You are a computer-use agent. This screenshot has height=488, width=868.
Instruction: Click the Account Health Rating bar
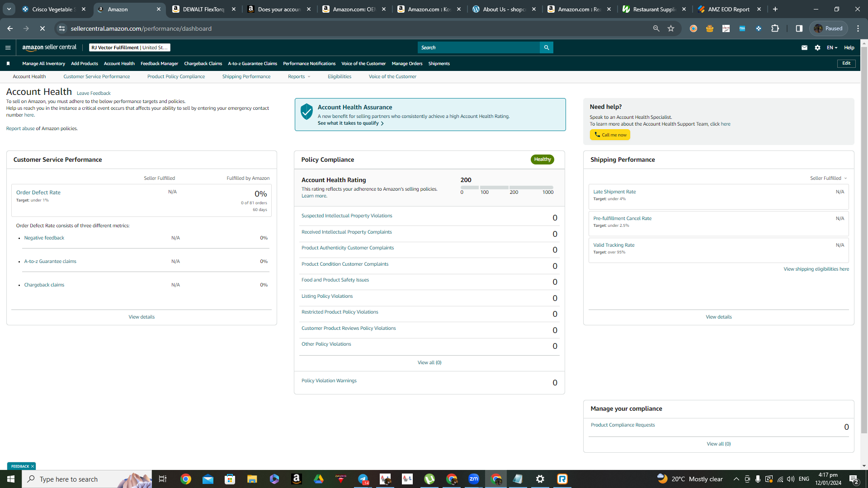coord(507,188)
